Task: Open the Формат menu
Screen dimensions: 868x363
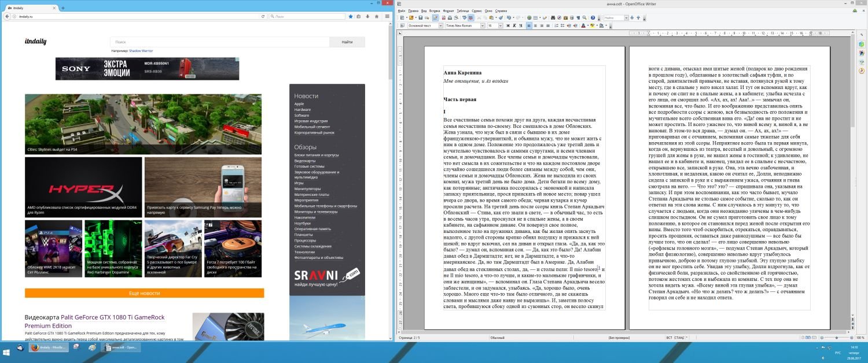Action: tap(448, 10)
